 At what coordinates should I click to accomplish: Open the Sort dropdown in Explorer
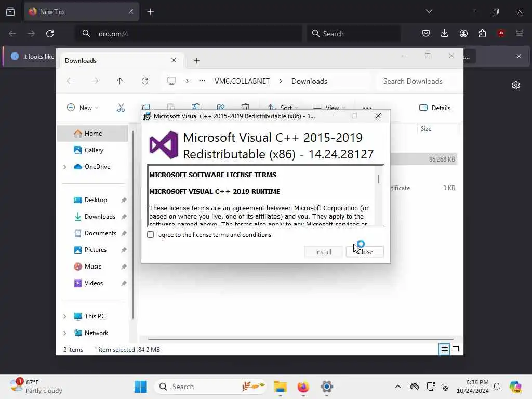(x=283, y=108)
